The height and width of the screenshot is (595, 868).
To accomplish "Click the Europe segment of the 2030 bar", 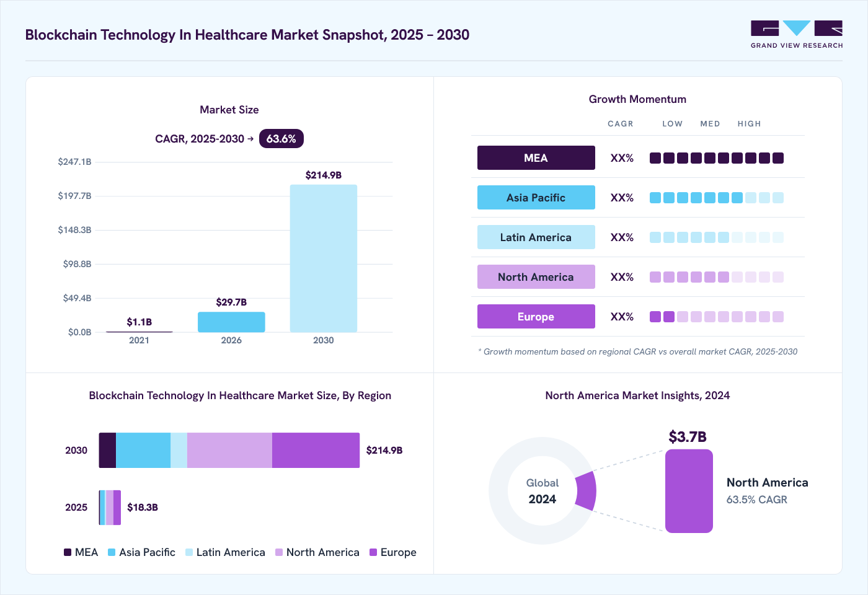I will click(x=316, y=451).
